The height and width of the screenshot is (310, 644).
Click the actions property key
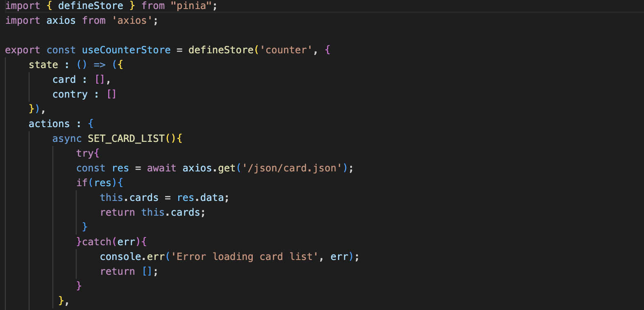pos(49,124)
